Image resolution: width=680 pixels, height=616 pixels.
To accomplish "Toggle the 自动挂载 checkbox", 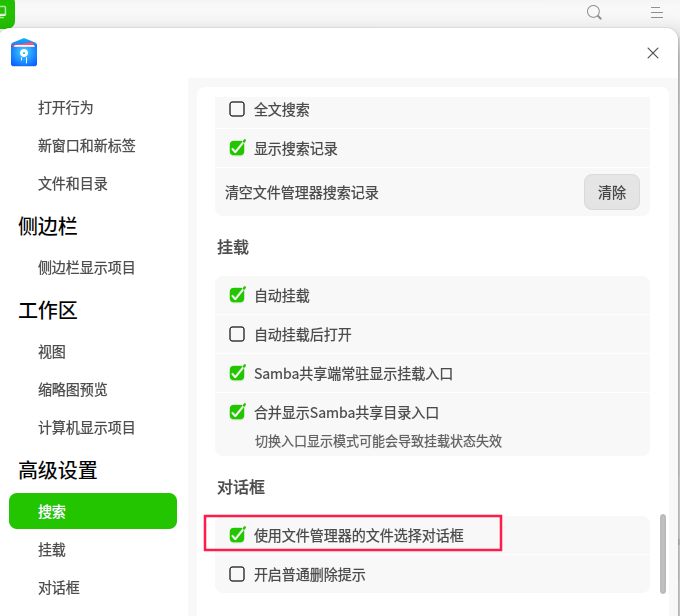I will point(237,295).
